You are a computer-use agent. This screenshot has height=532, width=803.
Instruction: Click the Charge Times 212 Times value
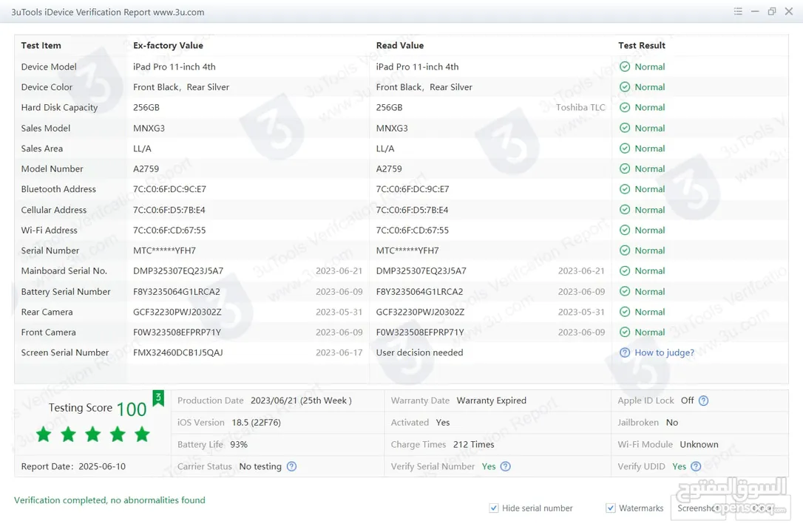tap(474, 445)
